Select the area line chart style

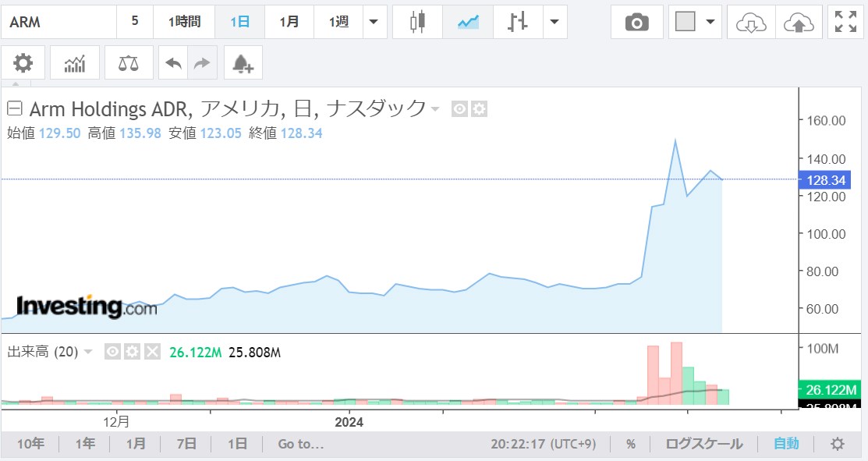point(468,22)
